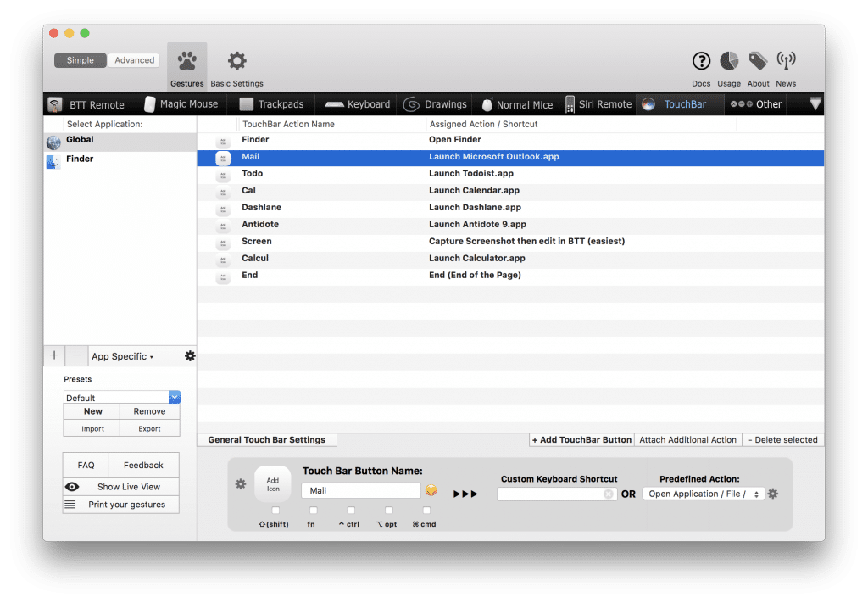Expand the tab bar overflow triangle
Screen dimensions: 868x603
pyautogui.click(x=815, y=103)
